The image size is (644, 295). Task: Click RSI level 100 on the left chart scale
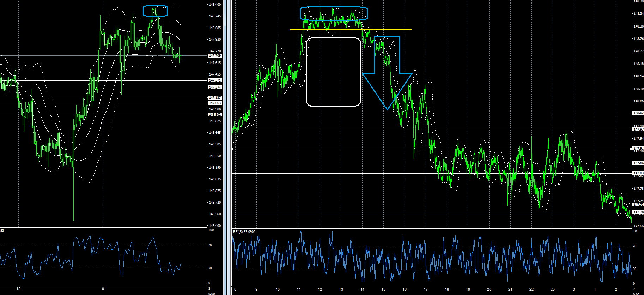(211, 230)
